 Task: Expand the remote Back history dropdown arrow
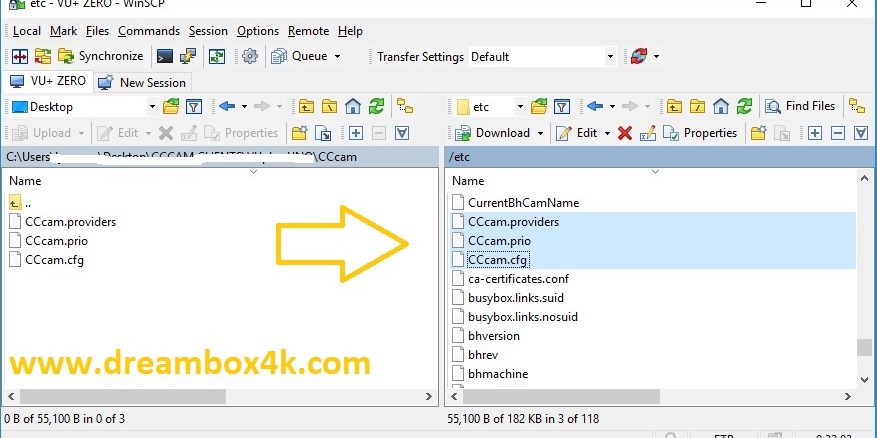[x=612, y=106]
